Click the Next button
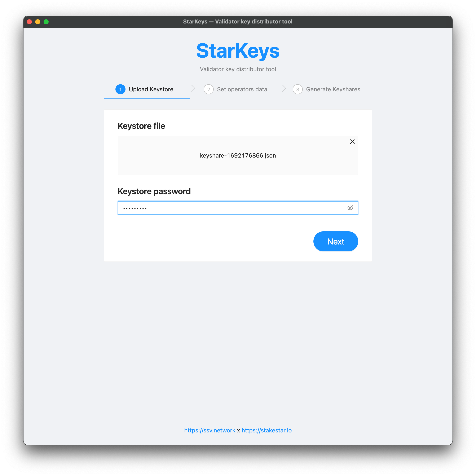This screenshot has height=476, width=476. 336,241
